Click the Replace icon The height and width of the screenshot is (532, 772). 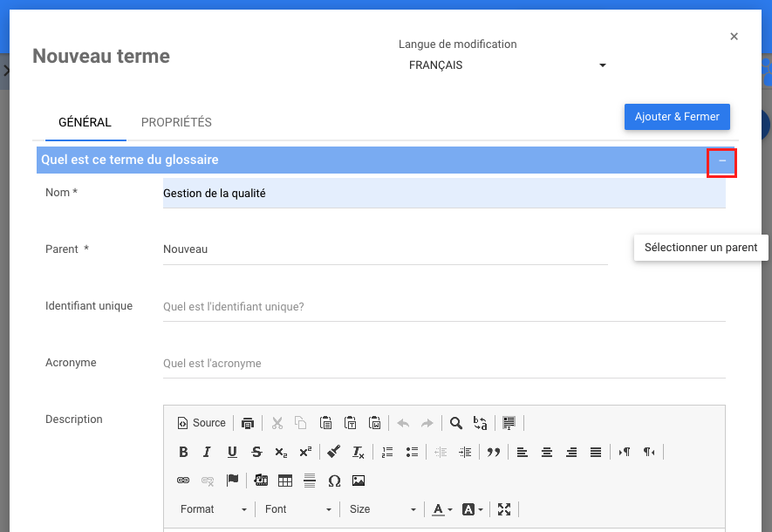480,423
